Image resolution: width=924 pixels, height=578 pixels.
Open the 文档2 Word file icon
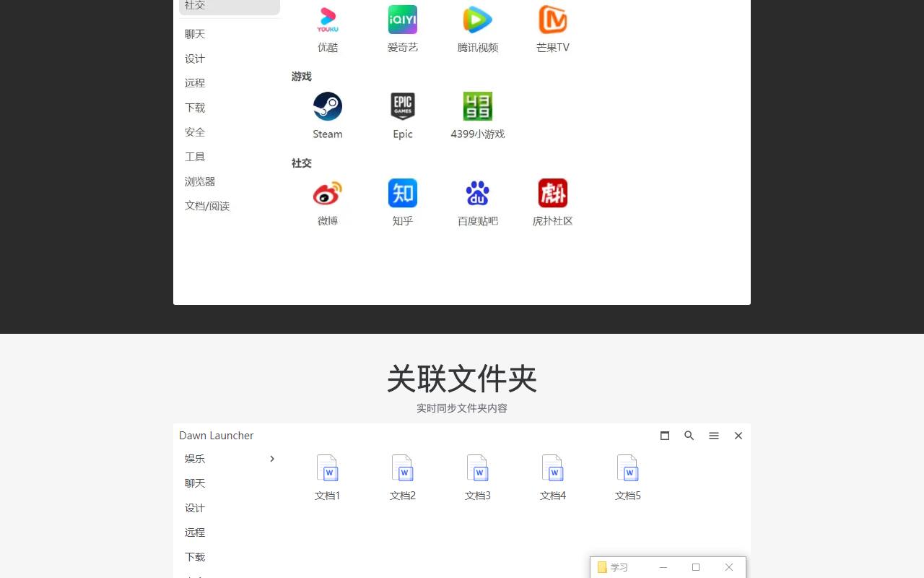(403, 468)
